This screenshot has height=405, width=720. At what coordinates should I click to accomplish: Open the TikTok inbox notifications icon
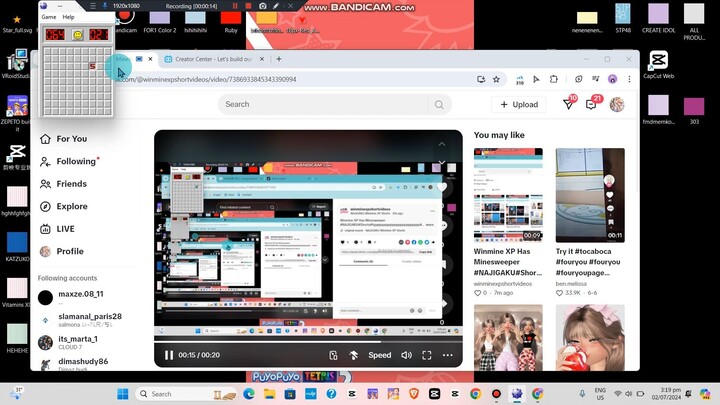point(591,105)
